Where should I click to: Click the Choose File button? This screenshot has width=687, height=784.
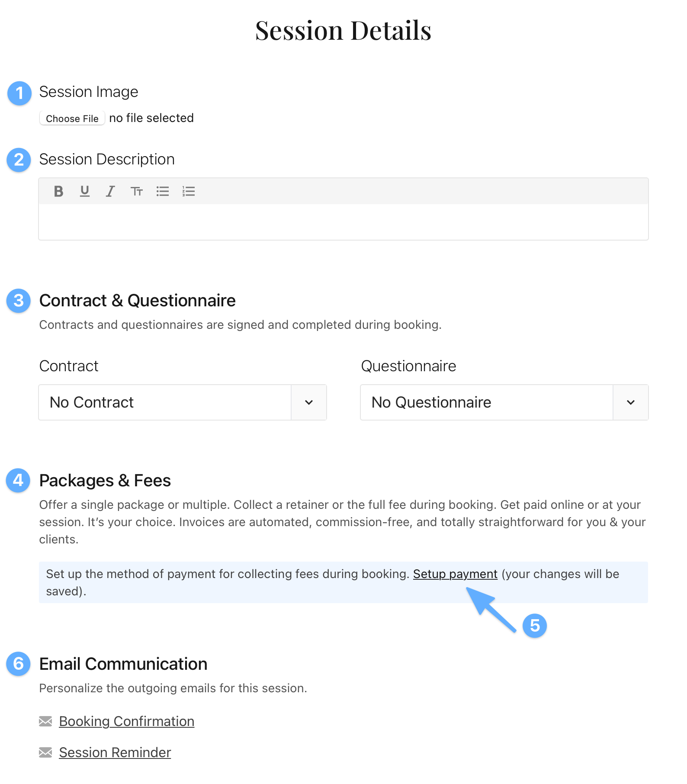(x=72, y=119)
